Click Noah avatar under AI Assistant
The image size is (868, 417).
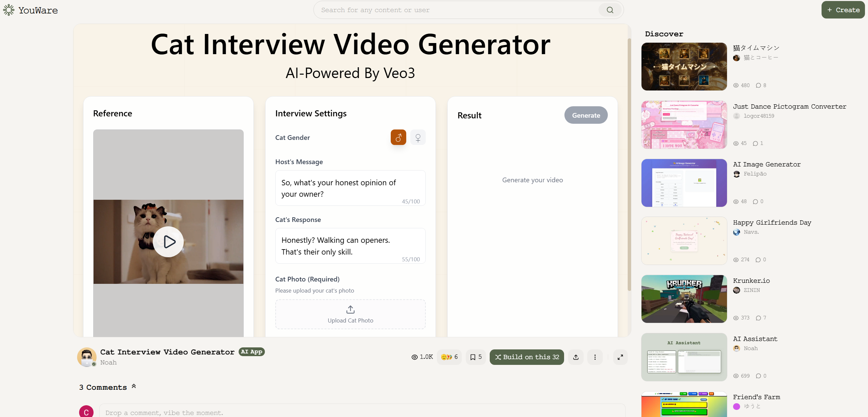(x=737, y=348)
